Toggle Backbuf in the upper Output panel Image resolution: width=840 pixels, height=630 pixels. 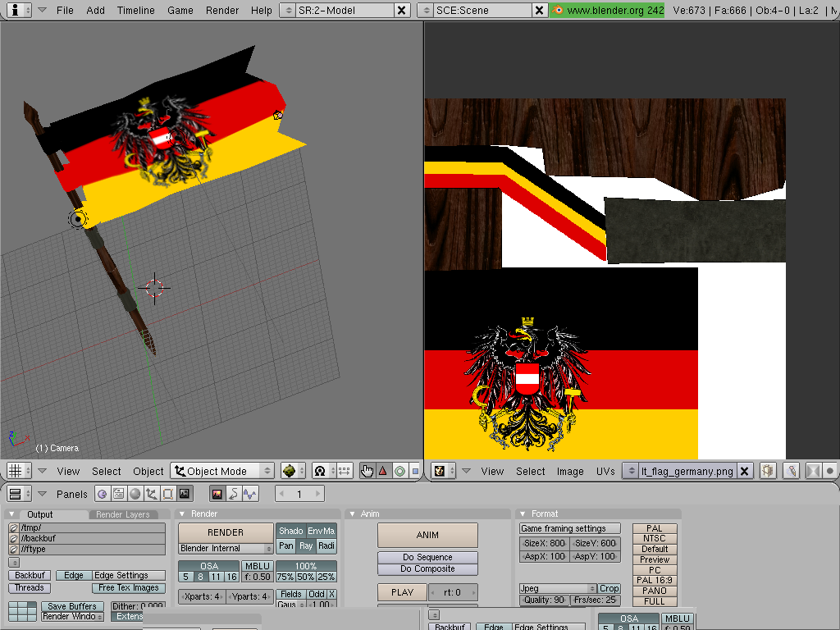click(30, 575)
